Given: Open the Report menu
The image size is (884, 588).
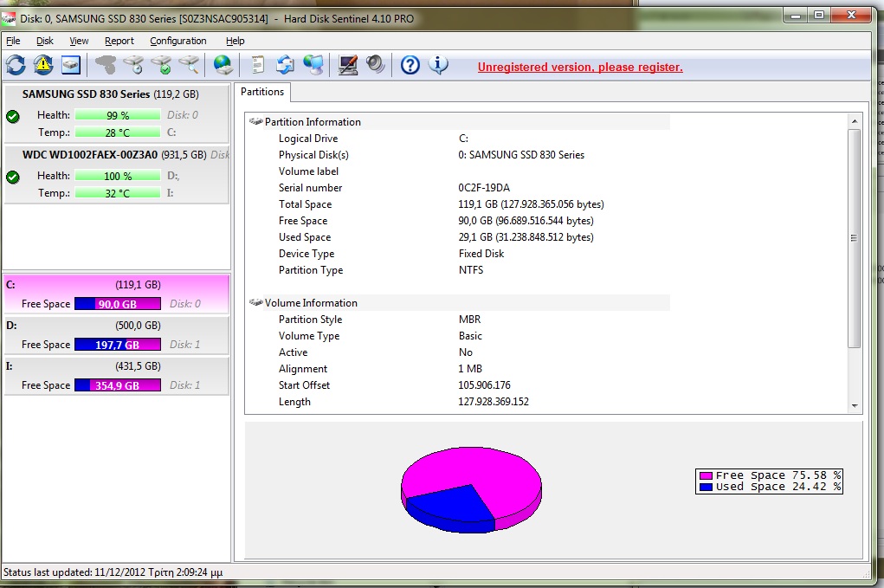Looking at the screenshot, I should coord(119,41).
